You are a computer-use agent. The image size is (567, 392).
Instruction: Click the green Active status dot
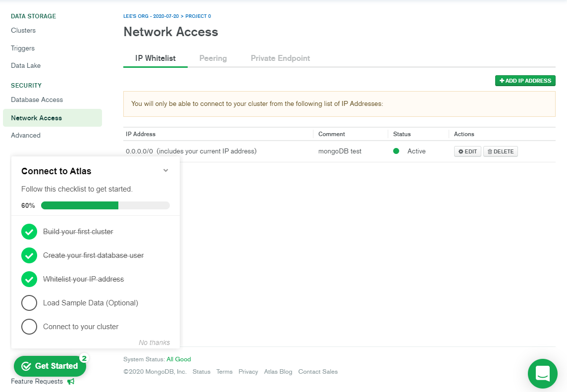pyautogui.click(x=396, y=151)
